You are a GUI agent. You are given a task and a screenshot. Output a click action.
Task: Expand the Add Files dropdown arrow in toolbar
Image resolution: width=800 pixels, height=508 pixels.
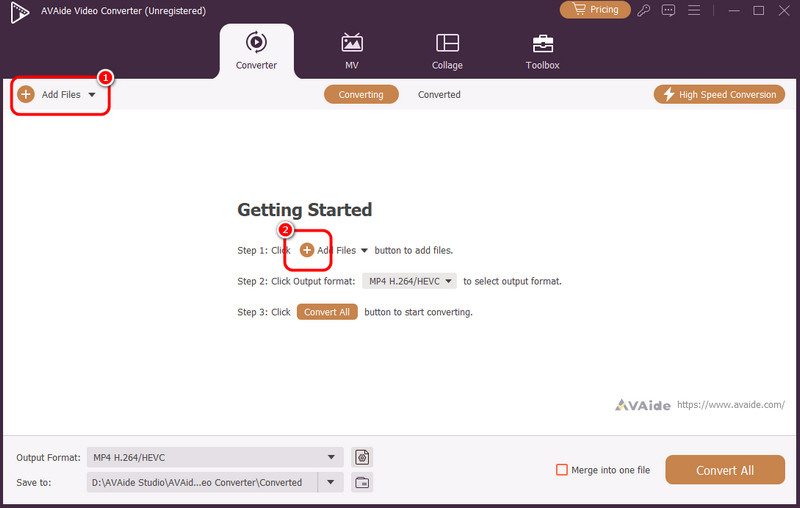92,95
